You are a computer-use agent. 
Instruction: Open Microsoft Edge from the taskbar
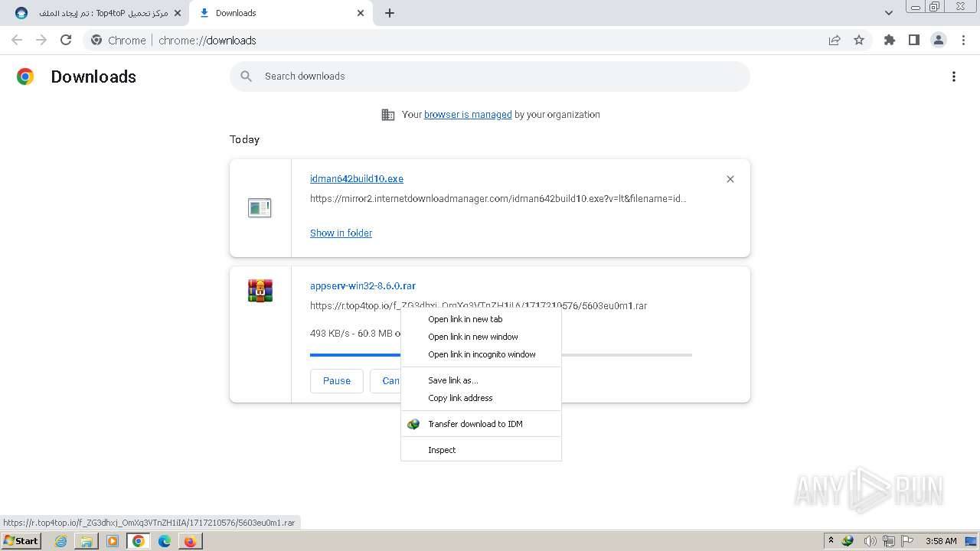[165, 541]
